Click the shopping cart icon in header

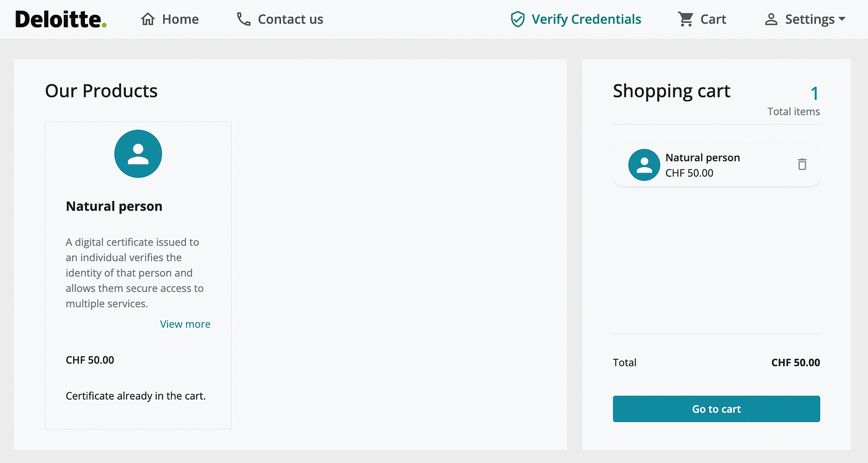pyautogui.click(x=686, y=19)
